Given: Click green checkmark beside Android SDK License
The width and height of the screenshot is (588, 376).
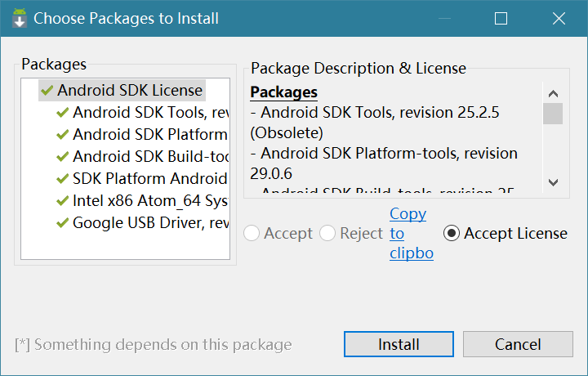Looking at the screenshot, I should click(47, 91).
